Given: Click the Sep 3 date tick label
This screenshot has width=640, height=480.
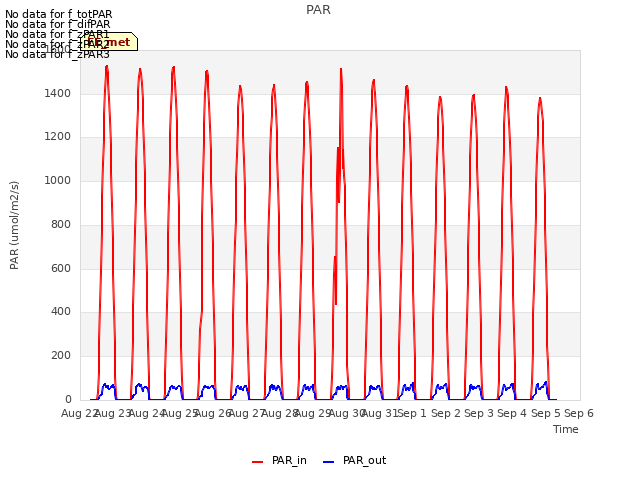Looking at the screenshot, I should pyautogui.click(x=479, y=413).
